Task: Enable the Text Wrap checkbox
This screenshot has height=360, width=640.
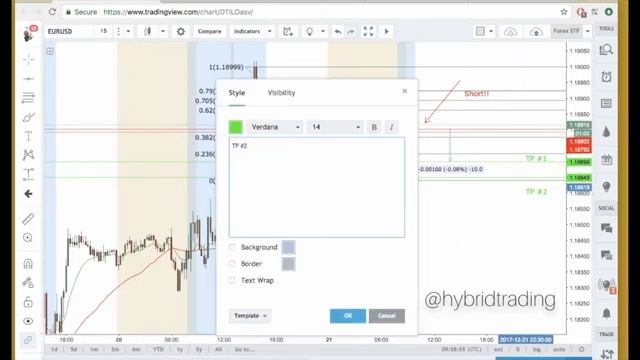Action: [x=232, y=280]
